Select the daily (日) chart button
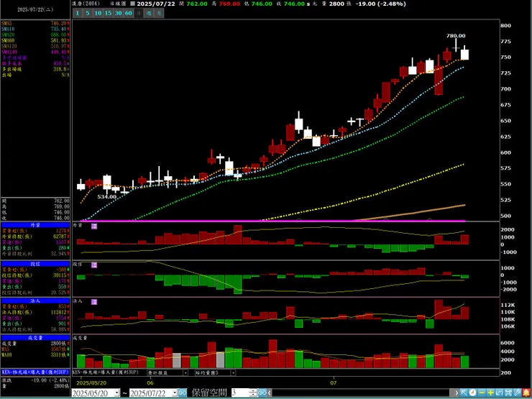 coord(139,13)
